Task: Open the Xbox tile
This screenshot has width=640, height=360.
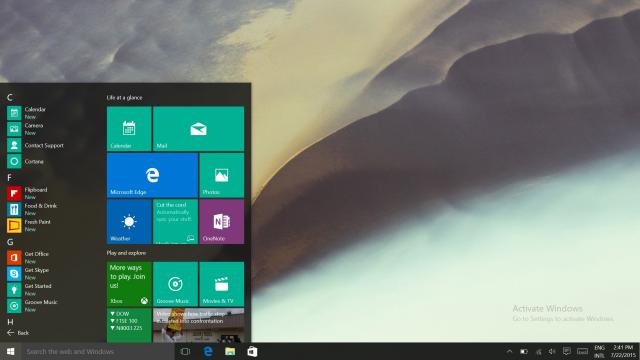Action: click(129, 284)
